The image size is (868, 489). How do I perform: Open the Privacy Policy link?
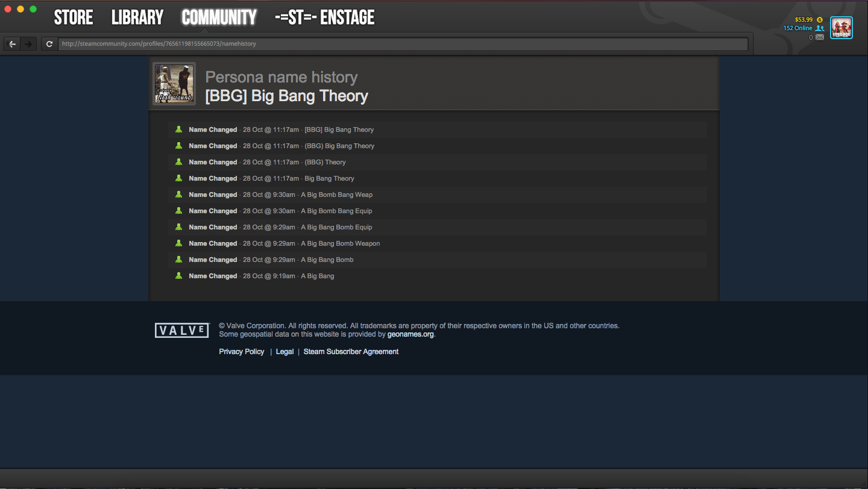coord(242,352)
